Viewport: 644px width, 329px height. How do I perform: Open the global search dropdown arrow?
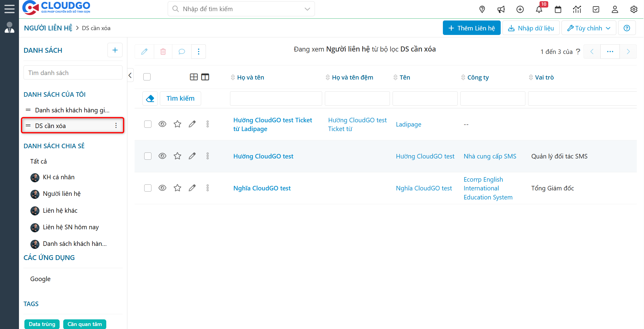pyautogui.click(x=307, y=9)
